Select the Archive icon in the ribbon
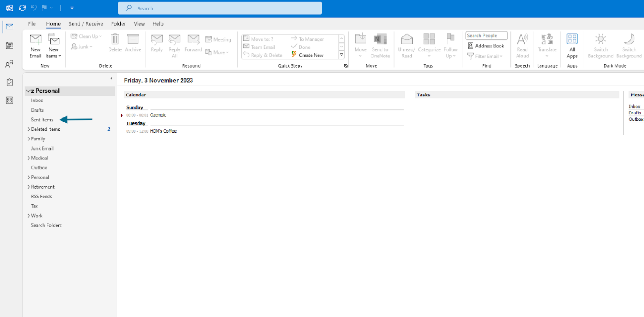This screenshot has height=317, width=644. pos(133,43)
